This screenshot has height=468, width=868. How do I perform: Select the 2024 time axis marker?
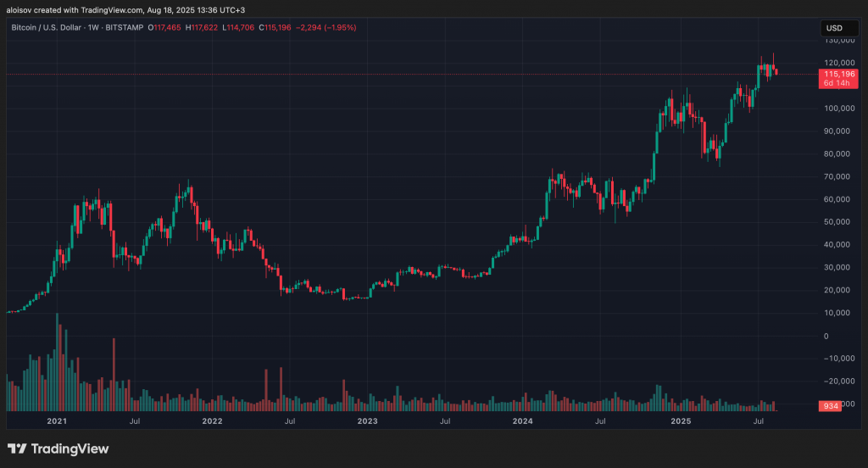523,421
